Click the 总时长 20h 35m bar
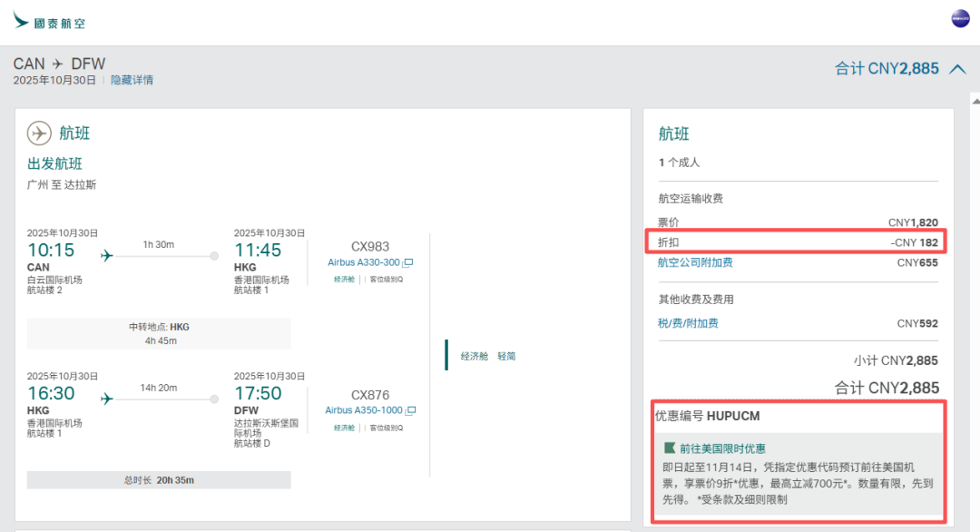980x532 pixels. 159,480
